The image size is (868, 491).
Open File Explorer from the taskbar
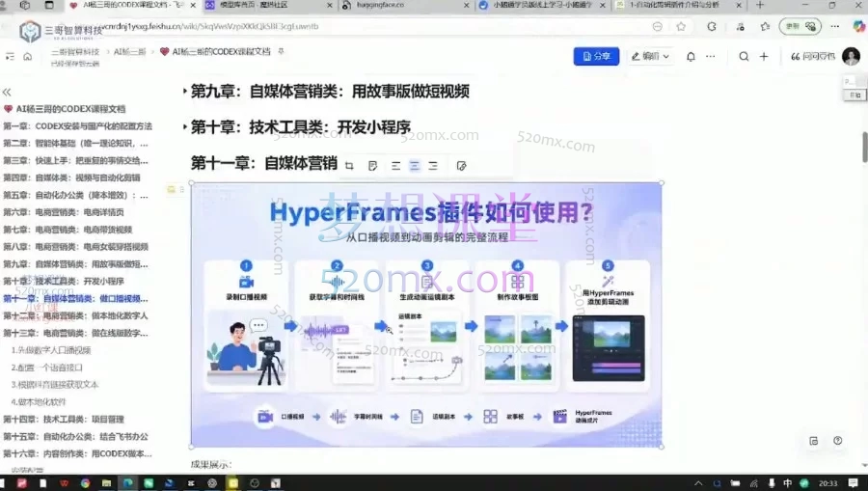[106, 482]
